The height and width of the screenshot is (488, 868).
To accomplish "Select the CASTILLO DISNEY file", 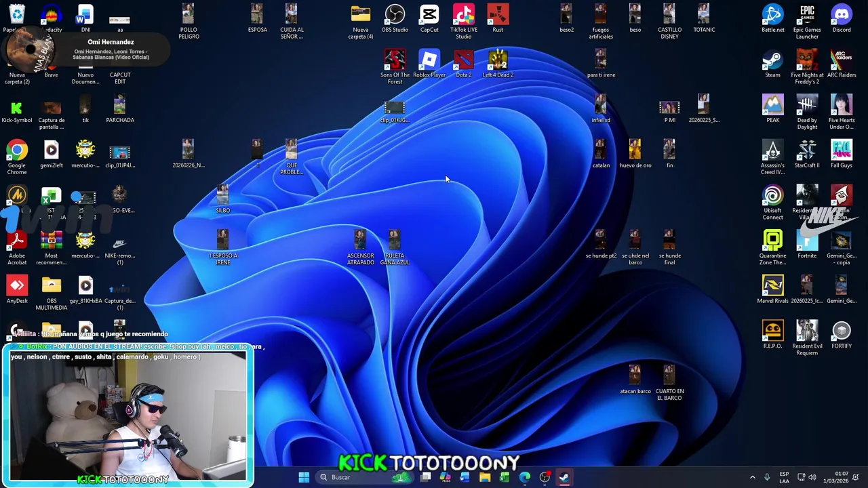I will coord(669,22).
